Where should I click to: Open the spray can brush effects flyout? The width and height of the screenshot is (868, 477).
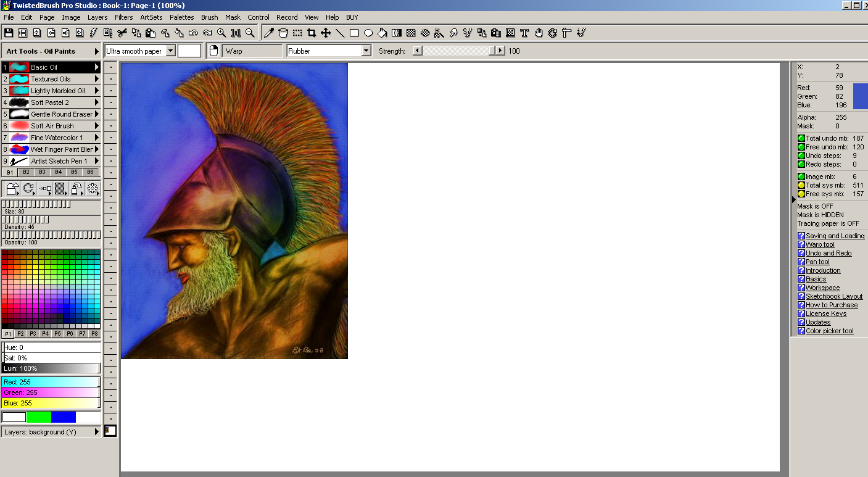pos(77,189)
